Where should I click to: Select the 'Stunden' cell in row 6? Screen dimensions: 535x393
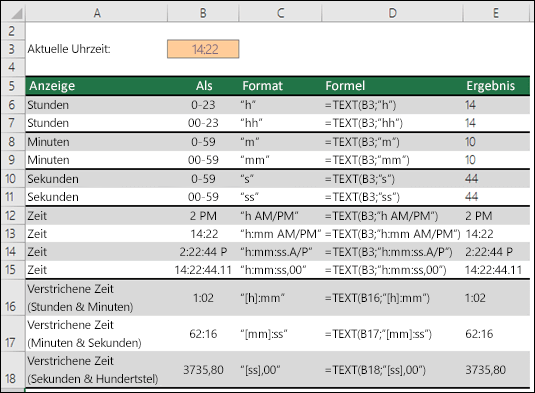click(97, 105)
